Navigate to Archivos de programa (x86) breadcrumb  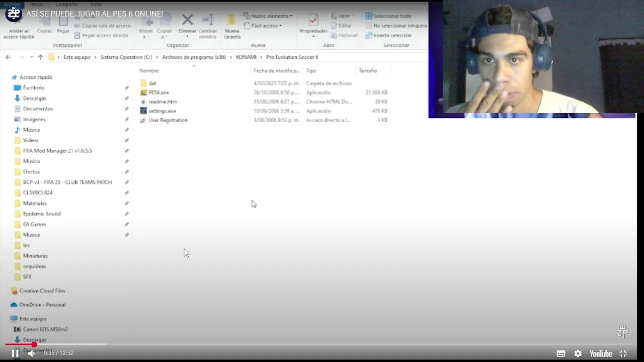click(194, 57)
